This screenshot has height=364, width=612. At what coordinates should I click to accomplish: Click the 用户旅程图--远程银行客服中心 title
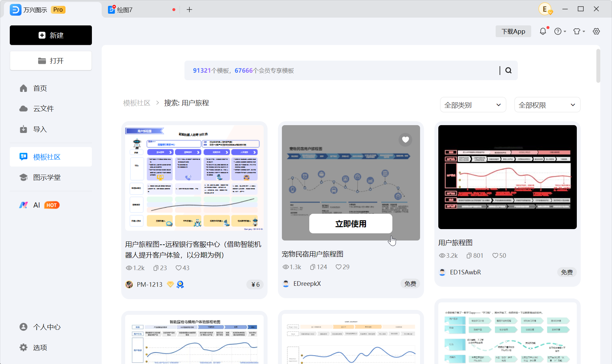(x=193, y=250)
